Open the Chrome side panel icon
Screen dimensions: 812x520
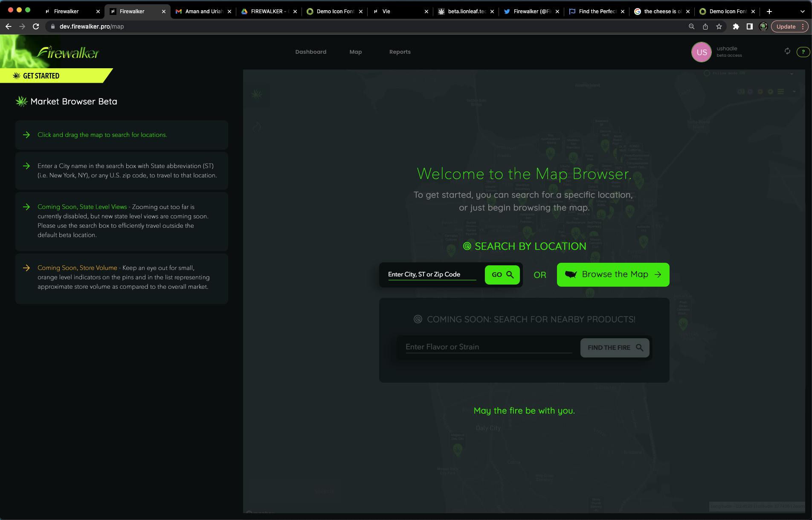coord(749,26)
